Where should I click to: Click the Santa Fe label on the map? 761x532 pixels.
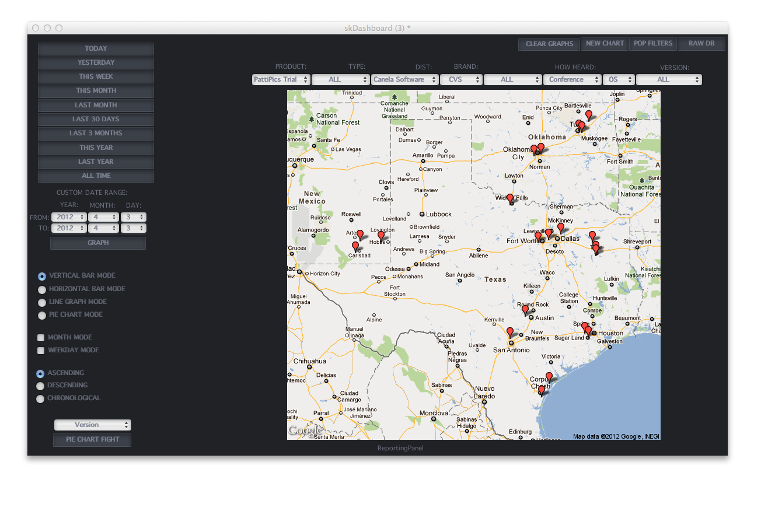[329, 140]
